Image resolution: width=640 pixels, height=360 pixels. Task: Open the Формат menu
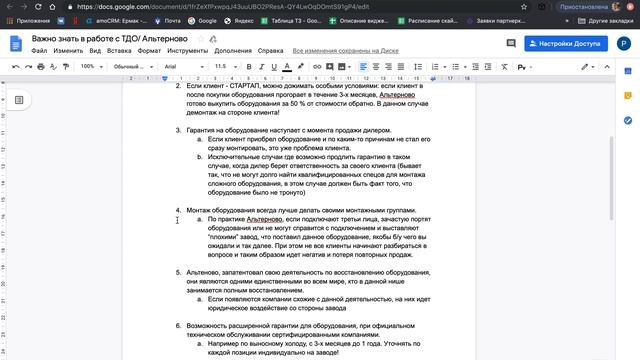(x=149, y=51)
